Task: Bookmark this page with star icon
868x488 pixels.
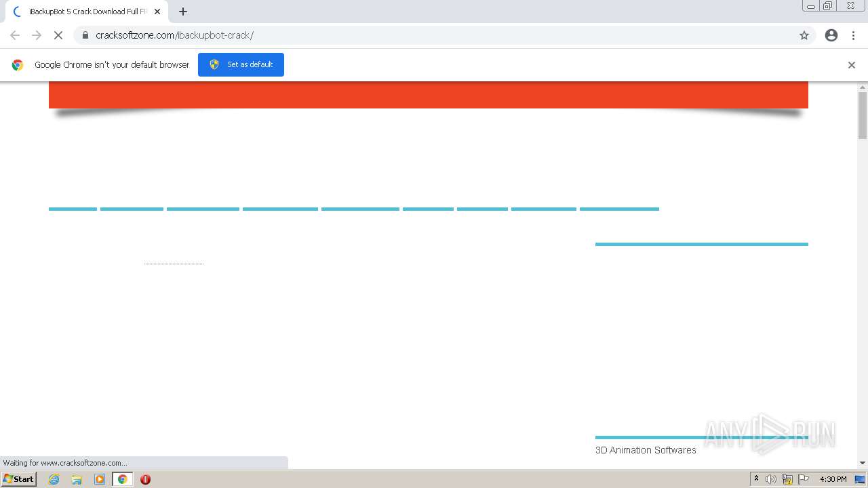Action: 804,35
